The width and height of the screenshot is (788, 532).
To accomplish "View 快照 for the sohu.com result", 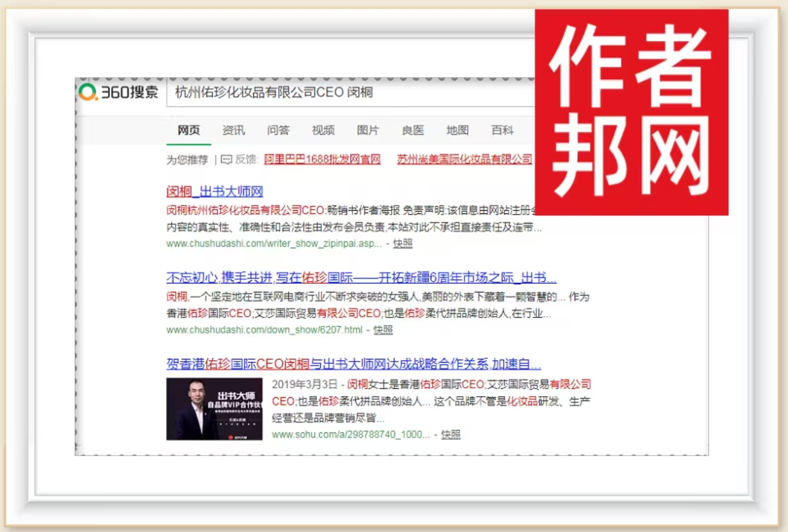I will pos(451,434).
